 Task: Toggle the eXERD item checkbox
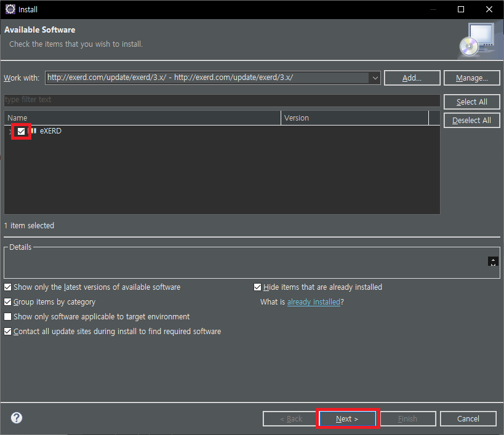pyautogui.click(x=21, y=131)
